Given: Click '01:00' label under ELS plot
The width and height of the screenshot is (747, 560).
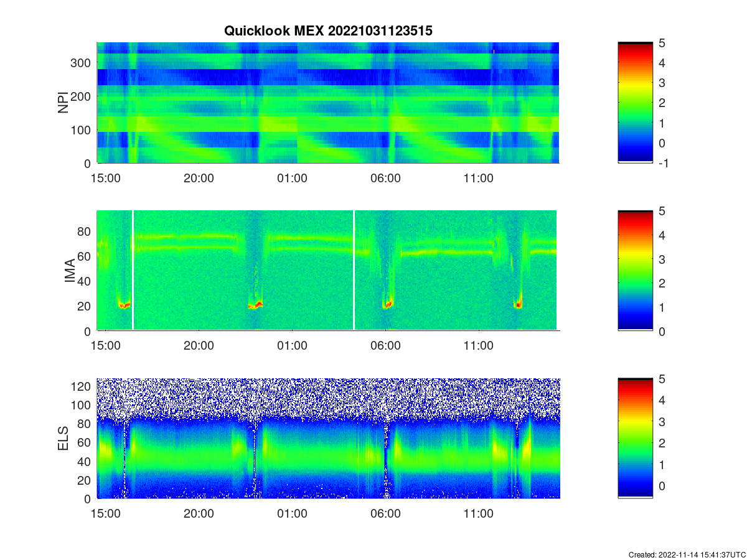Looking at the screenshot, I should click(292, 514).
